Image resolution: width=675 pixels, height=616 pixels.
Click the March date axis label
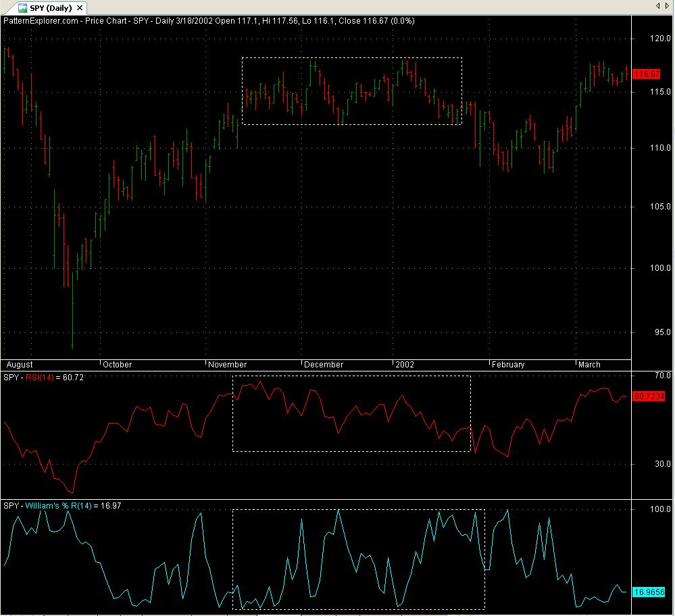click(589, 365)
